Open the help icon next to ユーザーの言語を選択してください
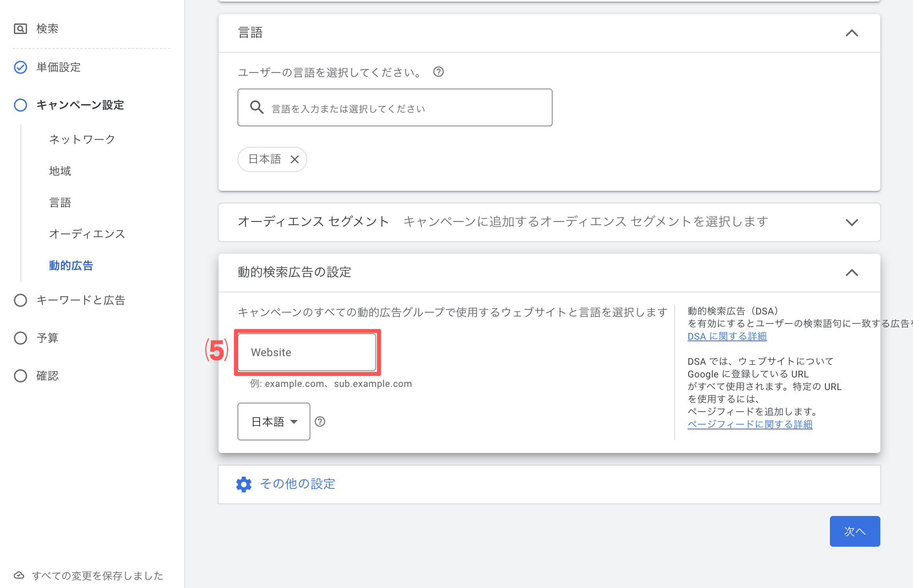This screenshot has height=588, width=913. click(439, 72)
